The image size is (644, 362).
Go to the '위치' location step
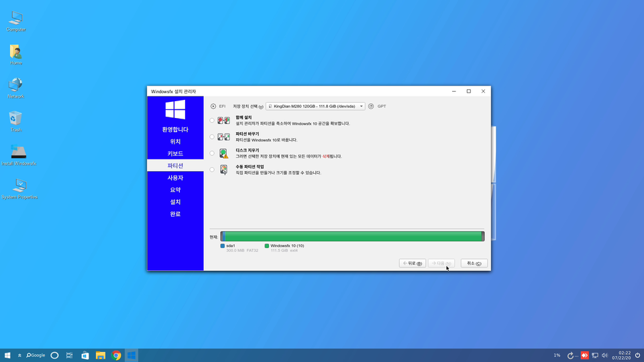(x=175, y=141)
